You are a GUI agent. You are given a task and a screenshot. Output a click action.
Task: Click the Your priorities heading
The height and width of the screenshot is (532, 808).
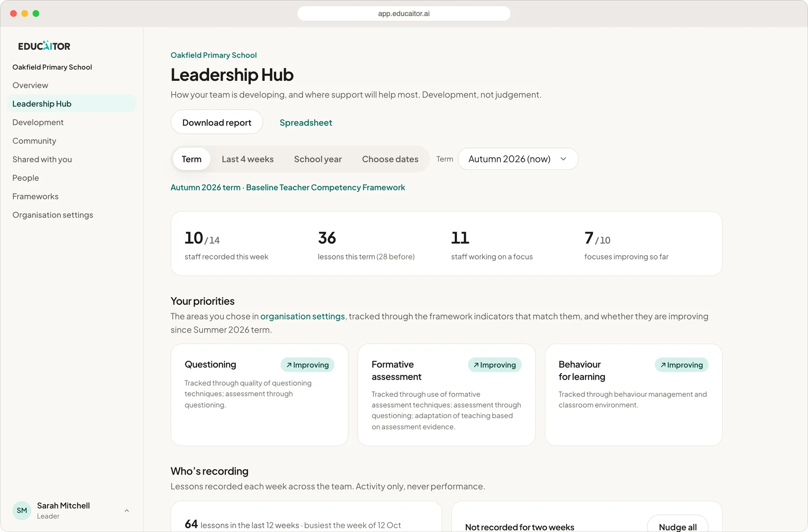tap(202, 301)
